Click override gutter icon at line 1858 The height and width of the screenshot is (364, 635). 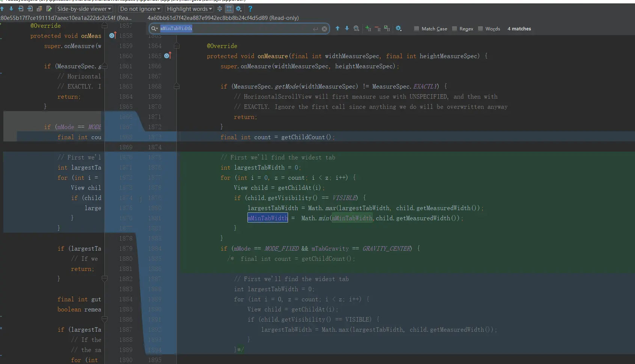pos(113,35)
